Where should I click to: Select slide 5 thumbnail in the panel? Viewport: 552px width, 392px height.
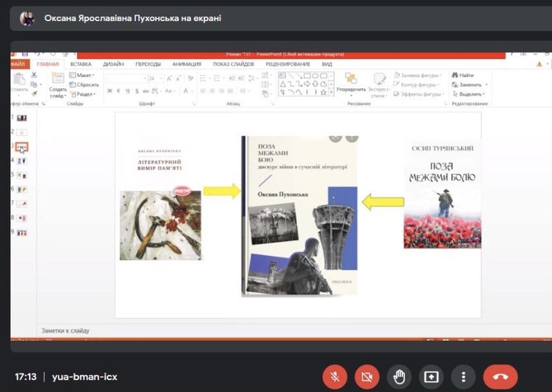tap(22, 175)
